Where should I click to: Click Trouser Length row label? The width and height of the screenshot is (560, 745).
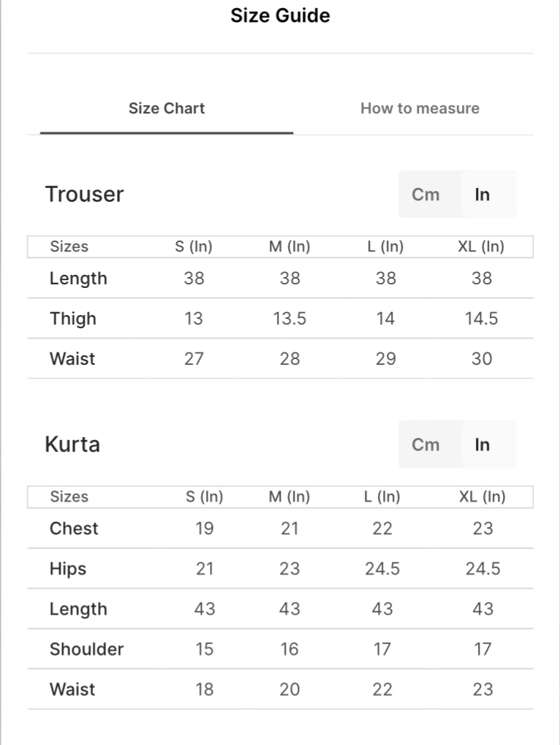click(78, 279)
